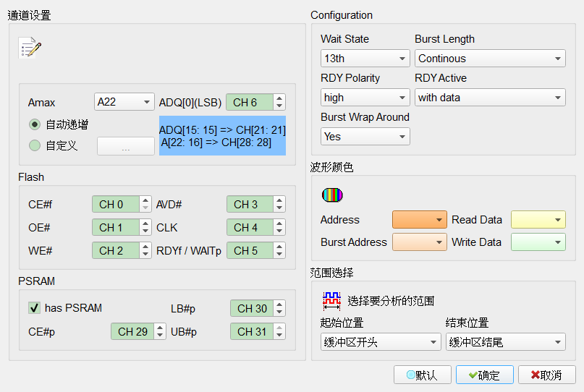Open the Burst Length dropdown
584x392 pixels.
pos(490,59)
